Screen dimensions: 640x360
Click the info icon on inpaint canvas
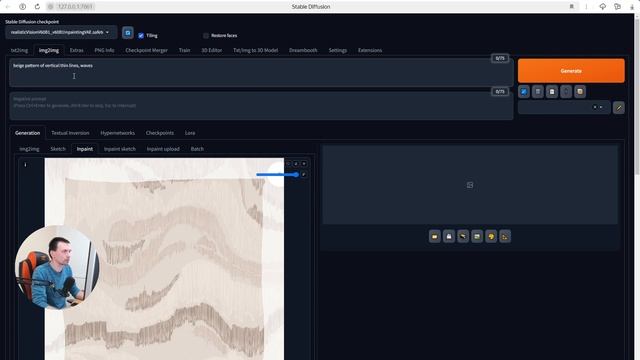point(25,164)
